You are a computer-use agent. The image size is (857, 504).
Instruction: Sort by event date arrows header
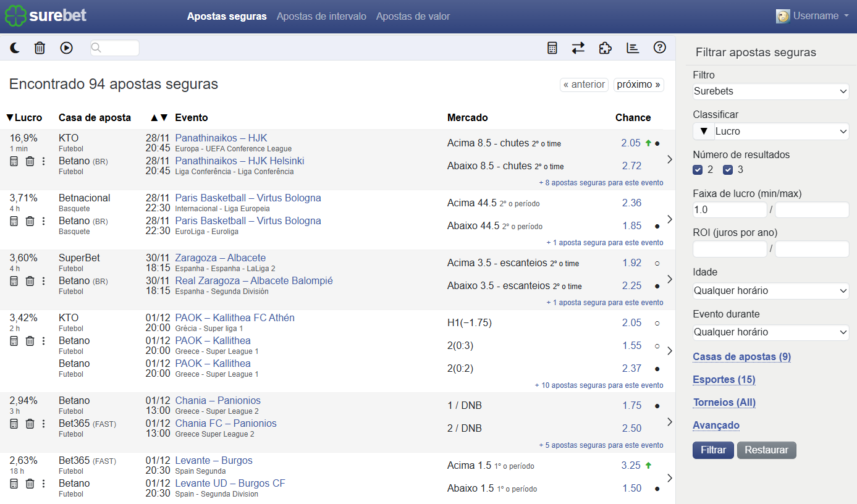pyautogui.click(x=159, y=117)
